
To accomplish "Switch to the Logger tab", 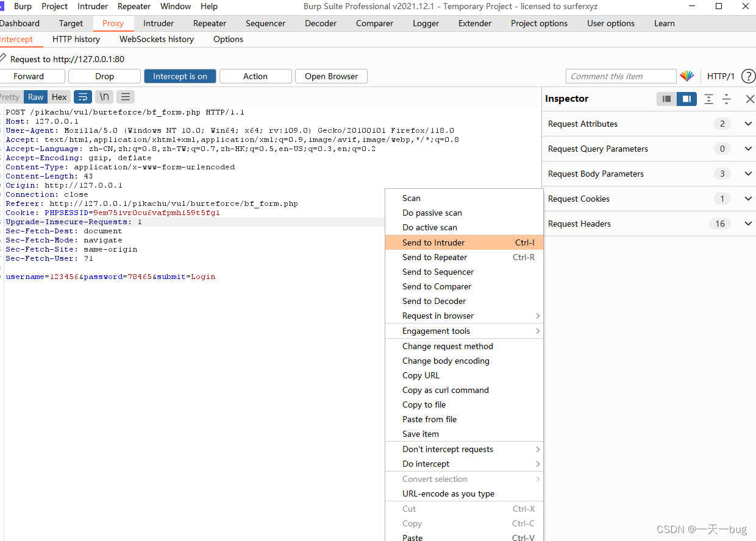I will [426, 23].
